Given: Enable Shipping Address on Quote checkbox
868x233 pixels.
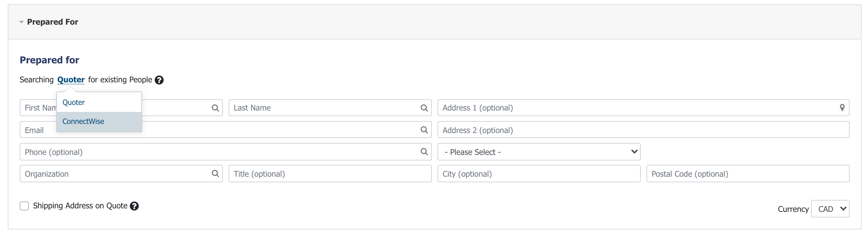Looking at the screenshot, I should click(x=24, y=206).
